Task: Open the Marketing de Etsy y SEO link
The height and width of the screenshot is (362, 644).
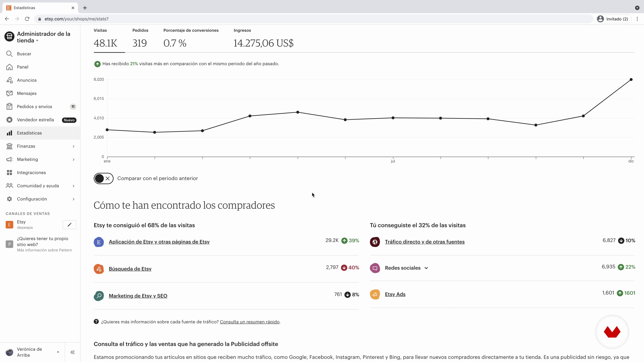Action: click(x=138, y=296)
